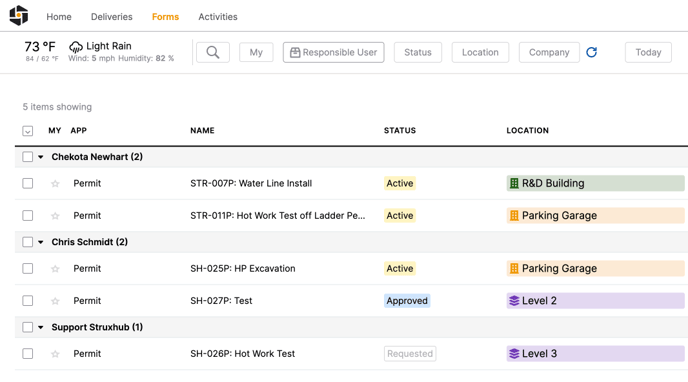Check the SH-027P Test row

(x=28, y=300)
